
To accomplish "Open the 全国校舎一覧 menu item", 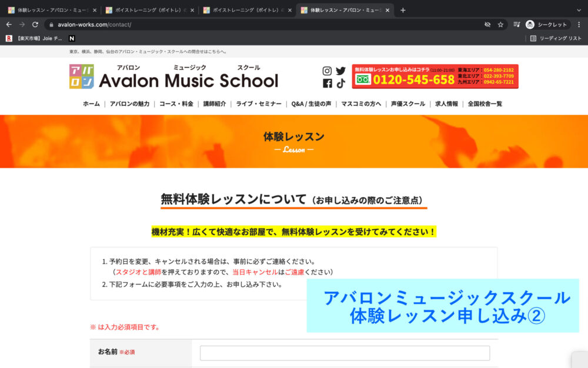I will [x=485, y=104].
